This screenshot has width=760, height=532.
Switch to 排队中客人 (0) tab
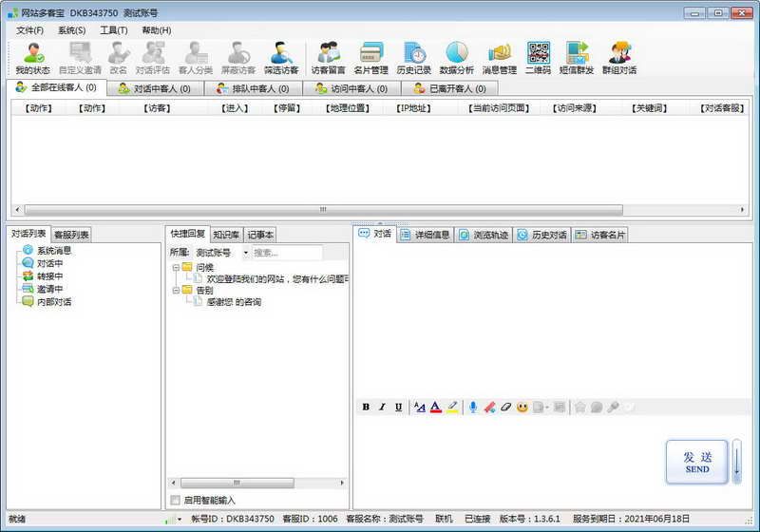pyautogui.click(x=253, y=88)
